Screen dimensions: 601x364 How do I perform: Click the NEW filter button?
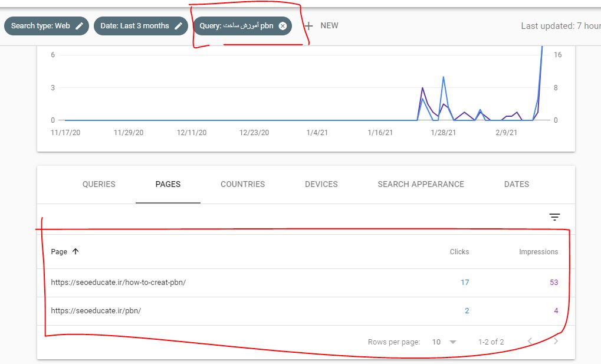[329, 26]
